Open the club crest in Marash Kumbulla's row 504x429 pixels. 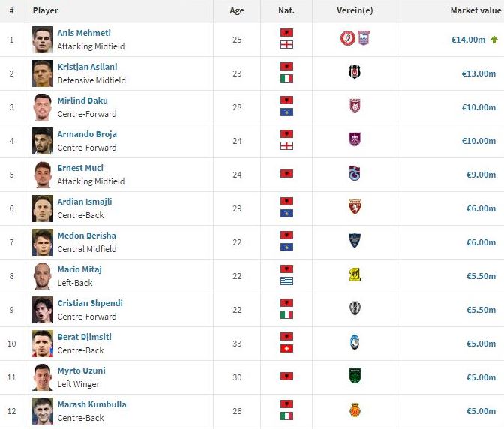(x=355, y=410)
